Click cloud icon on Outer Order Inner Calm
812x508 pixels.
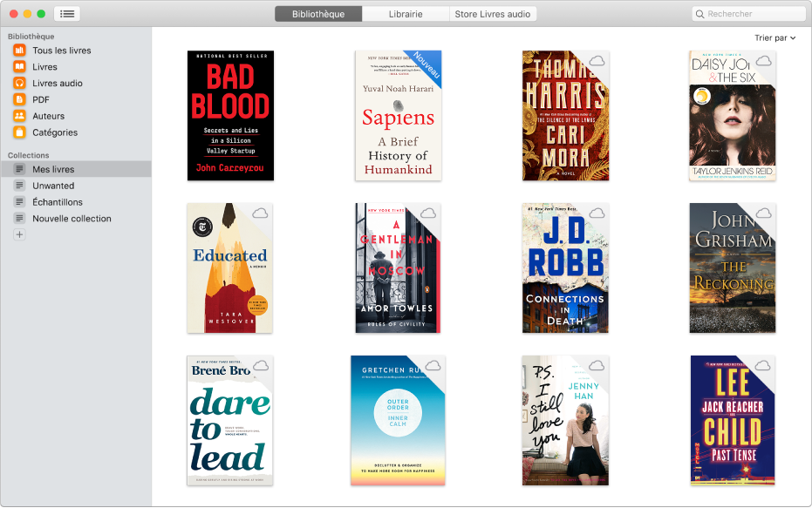coord(433,366)
